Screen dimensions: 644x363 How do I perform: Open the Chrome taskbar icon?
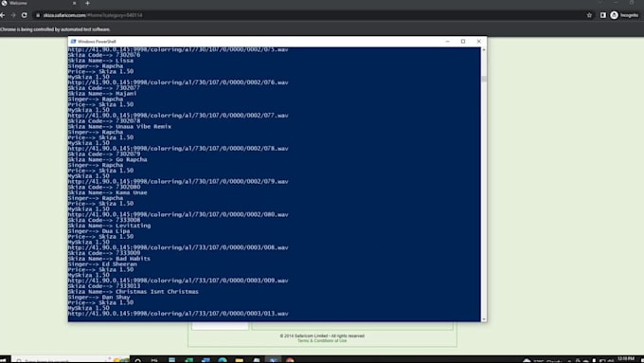290,360
